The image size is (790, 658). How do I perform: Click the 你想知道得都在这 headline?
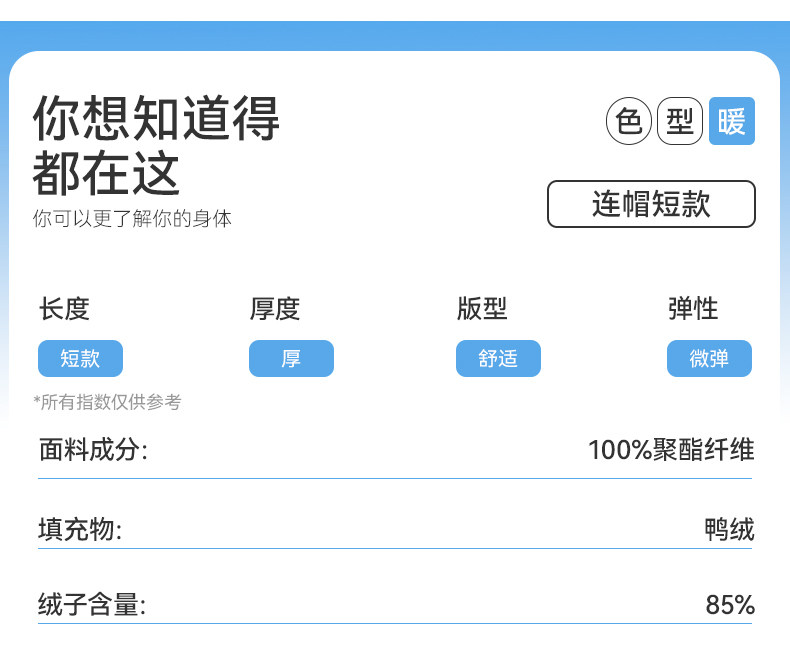156,145
